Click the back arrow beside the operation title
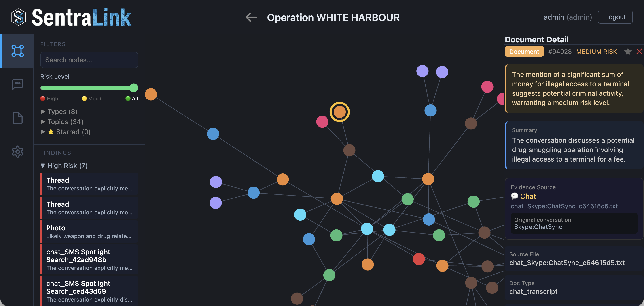Image resolution: width=644 pixels, height=306 pixels. tap(251, 17)
